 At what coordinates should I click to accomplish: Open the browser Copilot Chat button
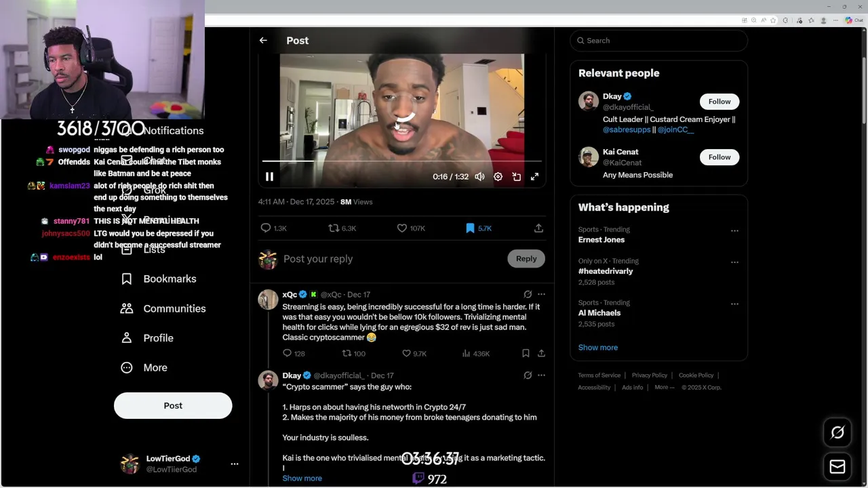(854, 20)
